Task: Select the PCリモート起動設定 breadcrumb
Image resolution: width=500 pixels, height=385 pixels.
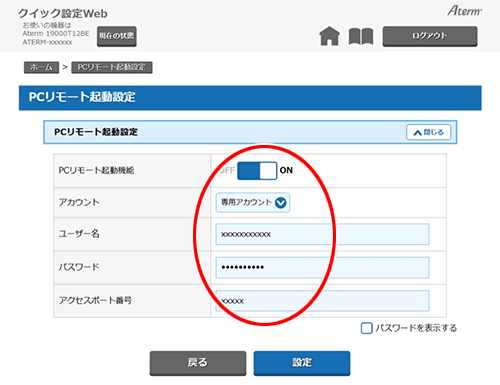Action: pyautogui.click(x=112, y=67)
